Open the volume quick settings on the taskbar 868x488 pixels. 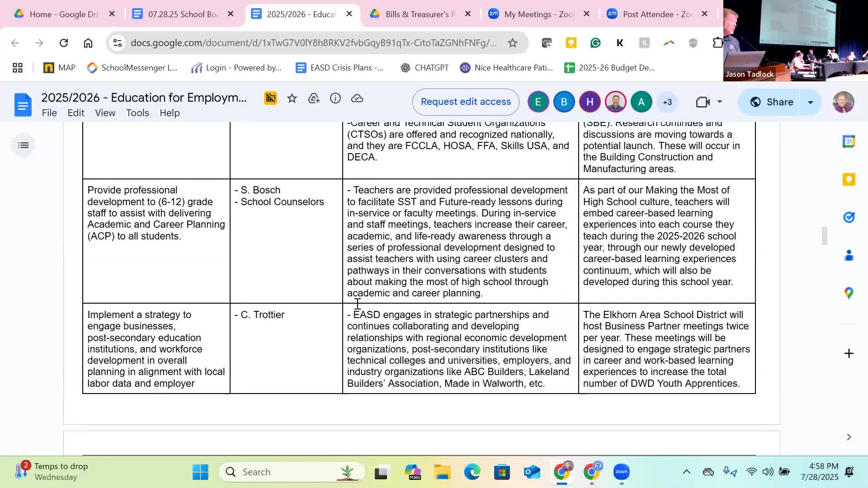point(768,472)
